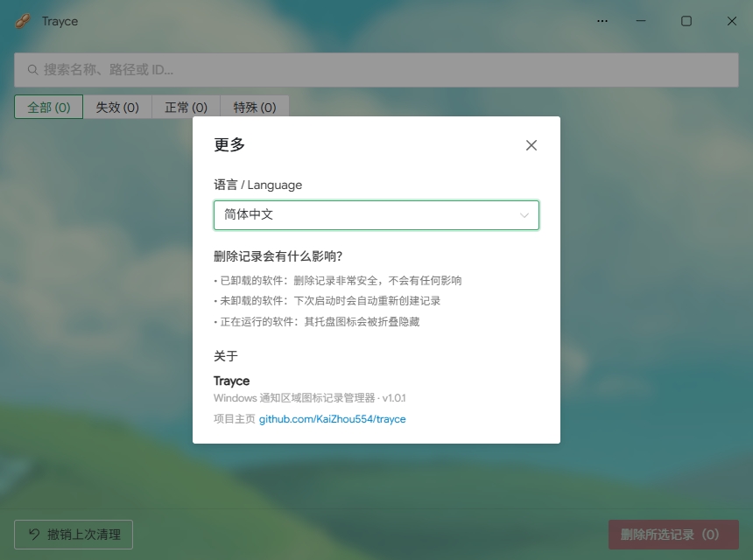Switch to the 正常 (0) tab
This screenshot has height=560, width=753.
coord(186,107)
